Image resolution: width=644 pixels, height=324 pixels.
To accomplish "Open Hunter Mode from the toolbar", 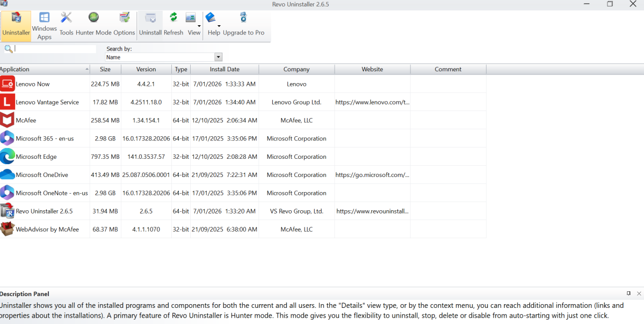I will [93, 21].
